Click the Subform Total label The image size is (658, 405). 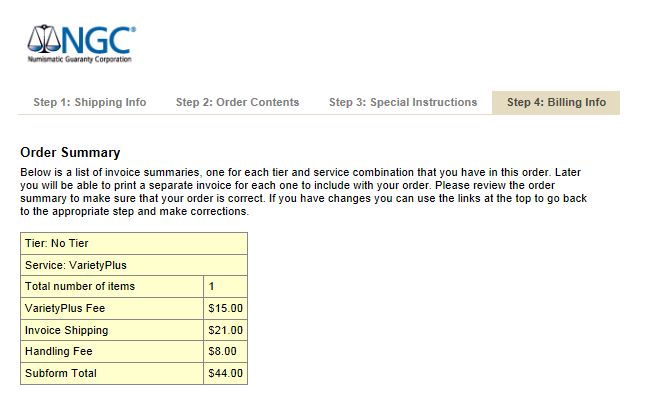point(60,374)
